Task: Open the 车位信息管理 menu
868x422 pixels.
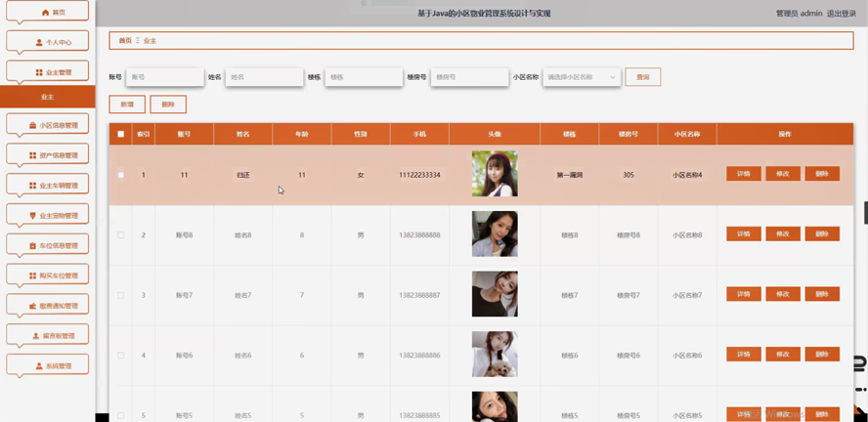Action: [x=48, y=245]
